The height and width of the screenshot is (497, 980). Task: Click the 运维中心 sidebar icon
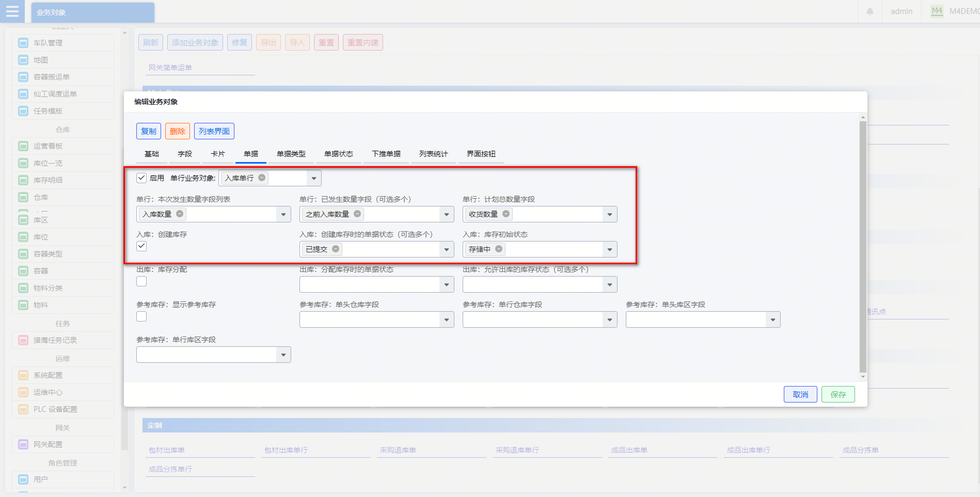(23, 392)
